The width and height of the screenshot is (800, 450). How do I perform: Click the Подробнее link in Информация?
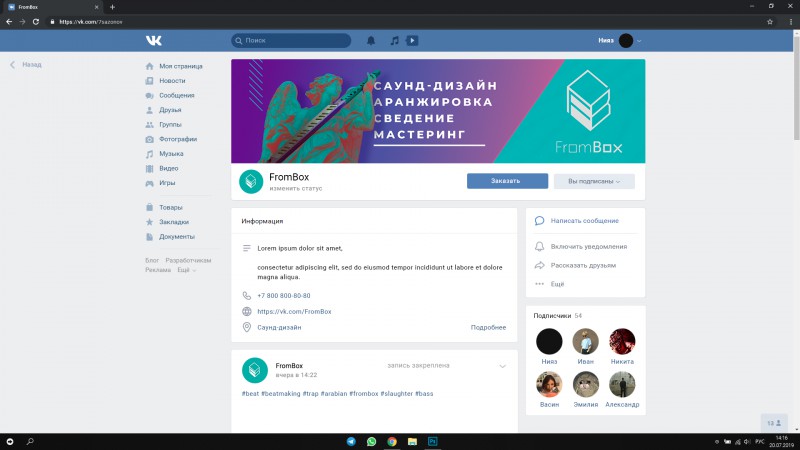pos(488,328)
